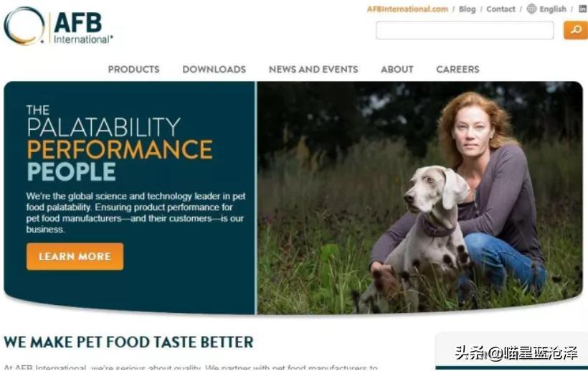Screen dimensions: 588x371
Task: Open the DOWNLOADS menu
Action: tap(214, 70)
